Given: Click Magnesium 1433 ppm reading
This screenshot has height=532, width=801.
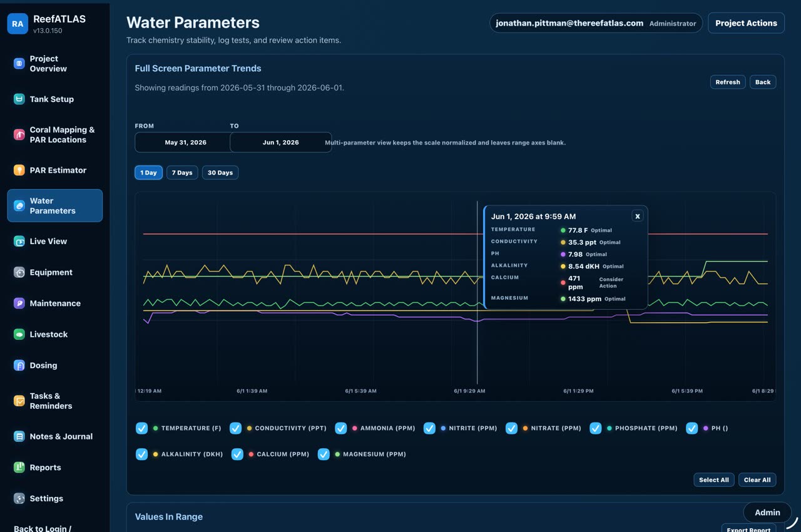Looking at the screenshot, I should click(584, 299).
